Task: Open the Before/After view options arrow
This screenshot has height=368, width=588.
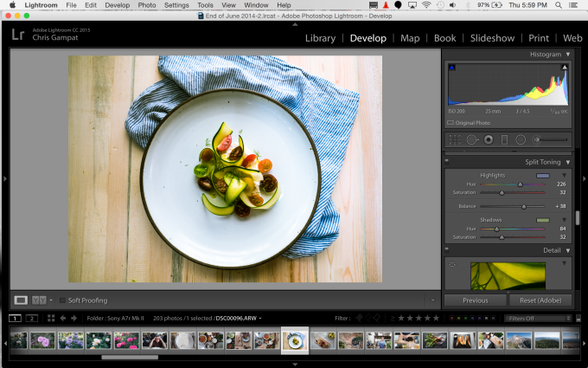Action: pyautogui.click(x=51, y=300)
